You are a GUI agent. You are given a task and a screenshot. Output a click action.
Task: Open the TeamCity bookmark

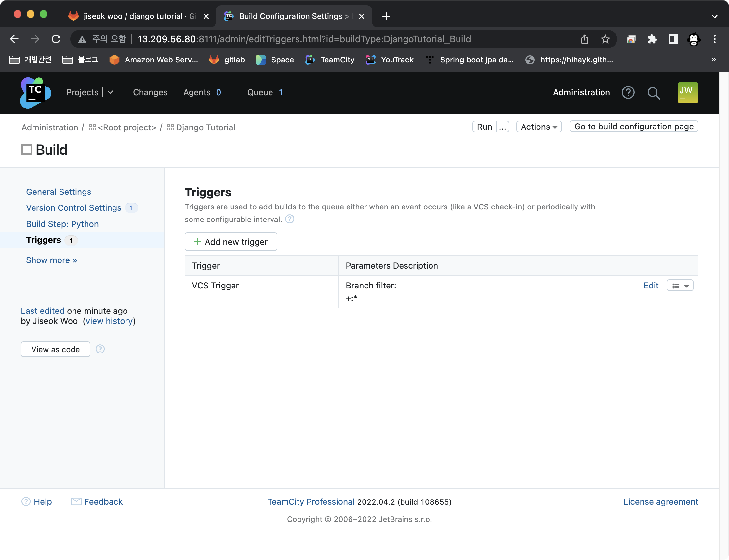pos(330,60)
